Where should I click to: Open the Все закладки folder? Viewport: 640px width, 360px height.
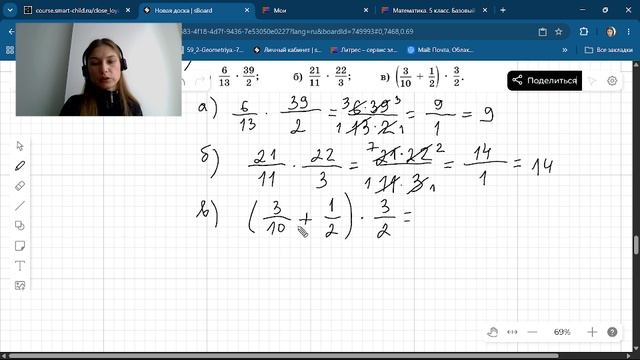coord(609,50)
